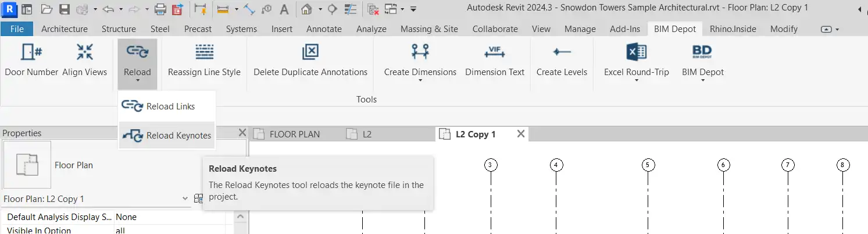Open the File tab
The height and width of the screenshot is (234, 868).
click(17, 29)
